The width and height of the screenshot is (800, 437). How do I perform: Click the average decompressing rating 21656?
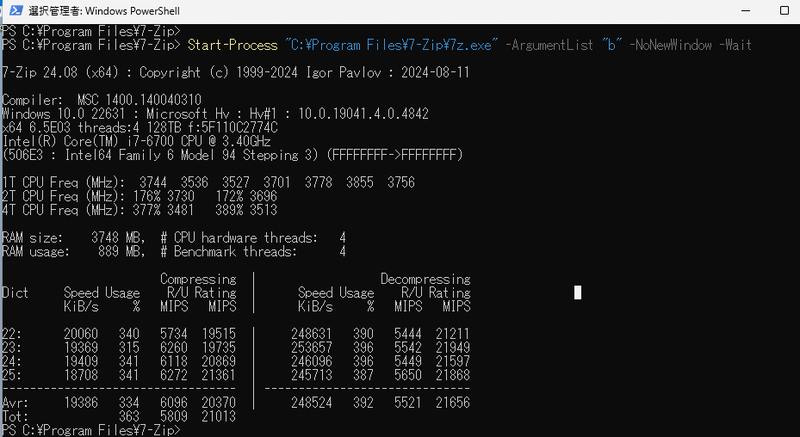click(453, 403)
